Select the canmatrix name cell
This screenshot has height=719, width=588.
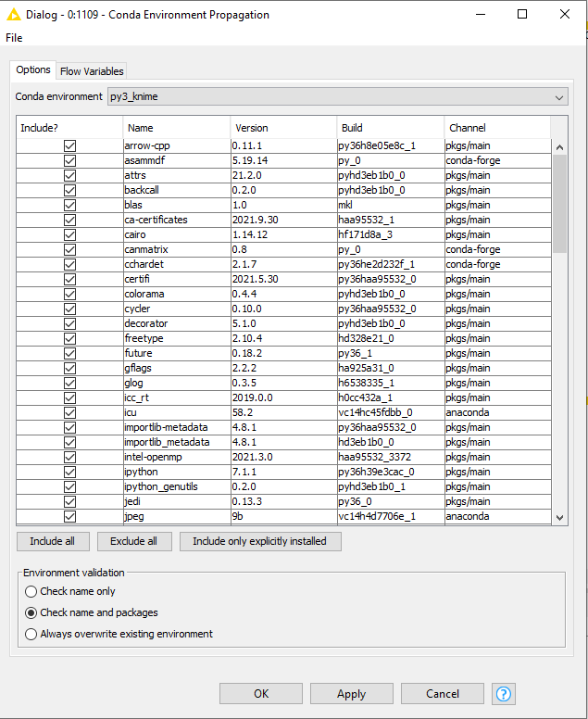pos(177,249)
